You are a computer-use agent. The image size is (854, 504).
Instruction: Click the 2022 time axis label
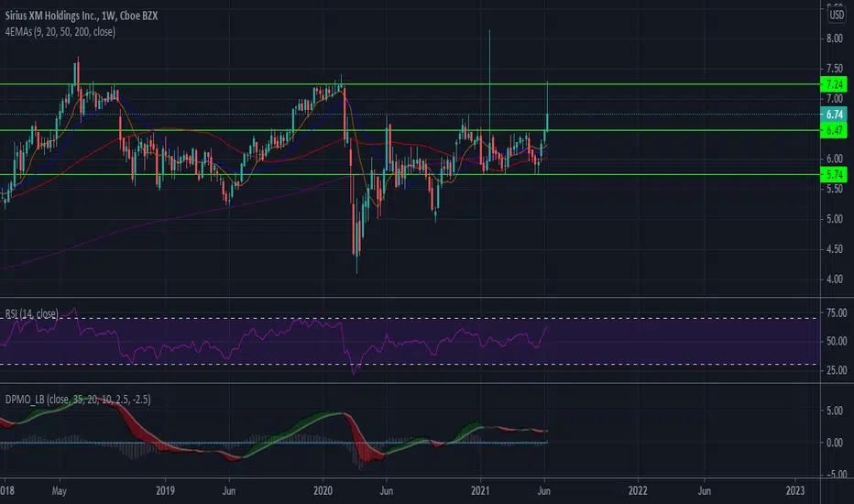point(638,491)
